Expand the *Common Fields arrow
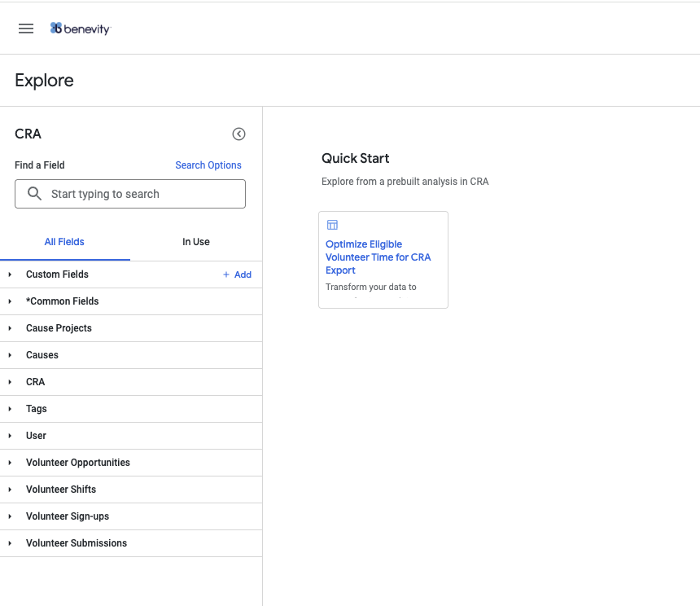700x606 pixels. [10, 301]
